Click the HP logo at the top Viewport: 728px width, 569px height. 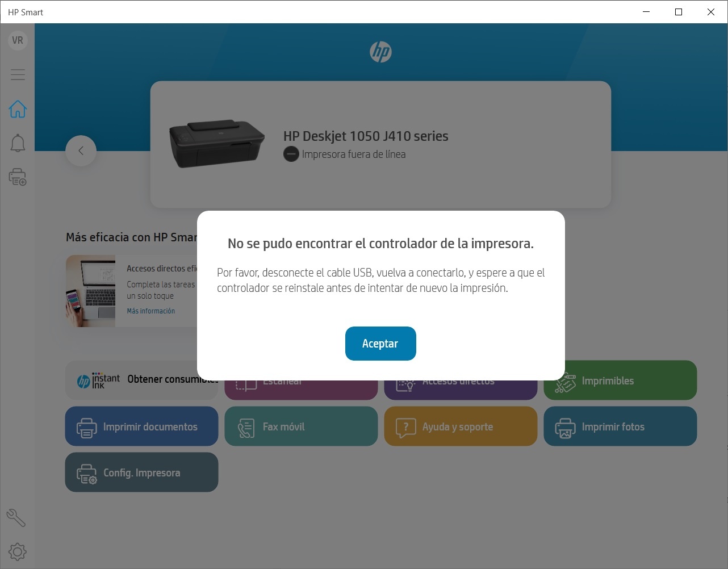[x=380, y=52]
